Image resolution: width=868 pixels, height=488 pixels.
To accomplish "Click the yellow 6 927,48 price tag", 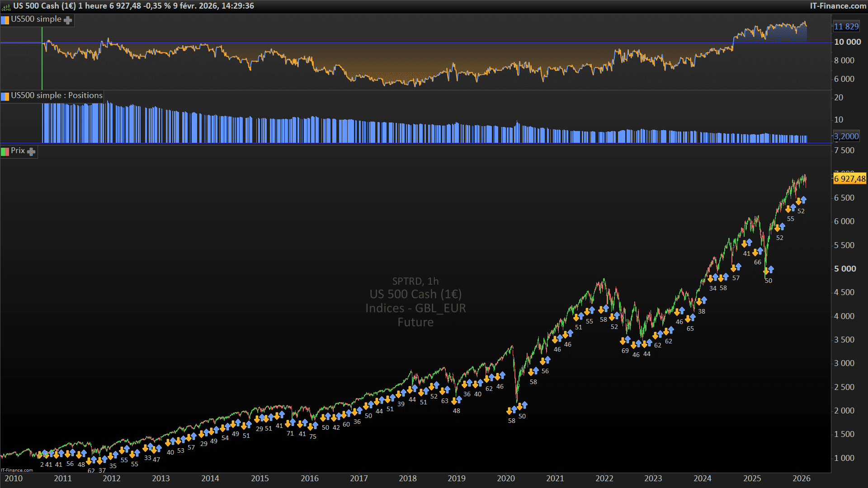I will [x=849, y=179].
